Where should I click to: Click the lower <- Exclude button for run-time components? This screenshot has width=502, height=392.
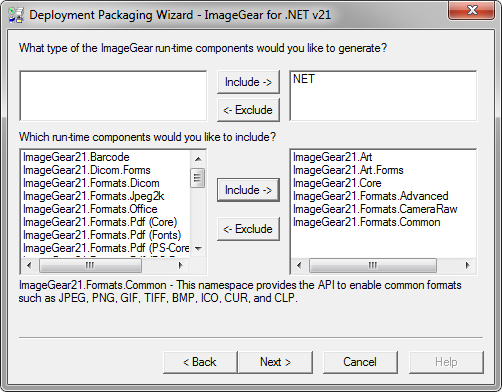(248, 229)
